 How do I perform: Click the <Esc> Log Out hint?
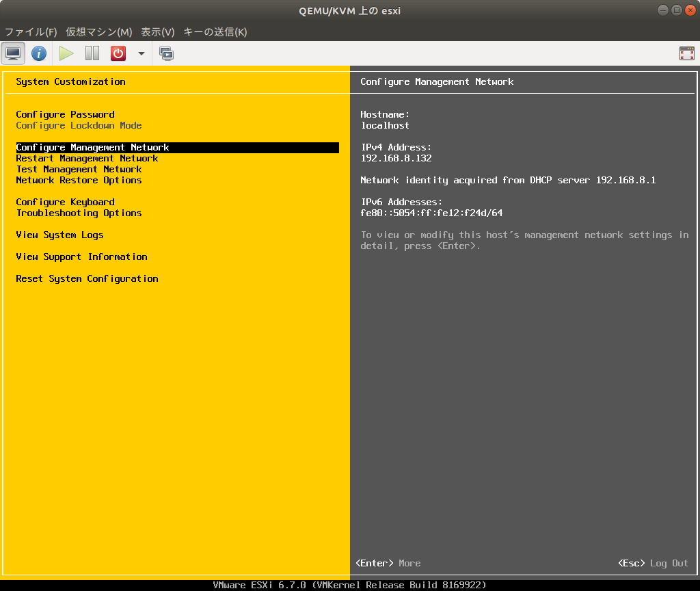[x=653, y=564]
